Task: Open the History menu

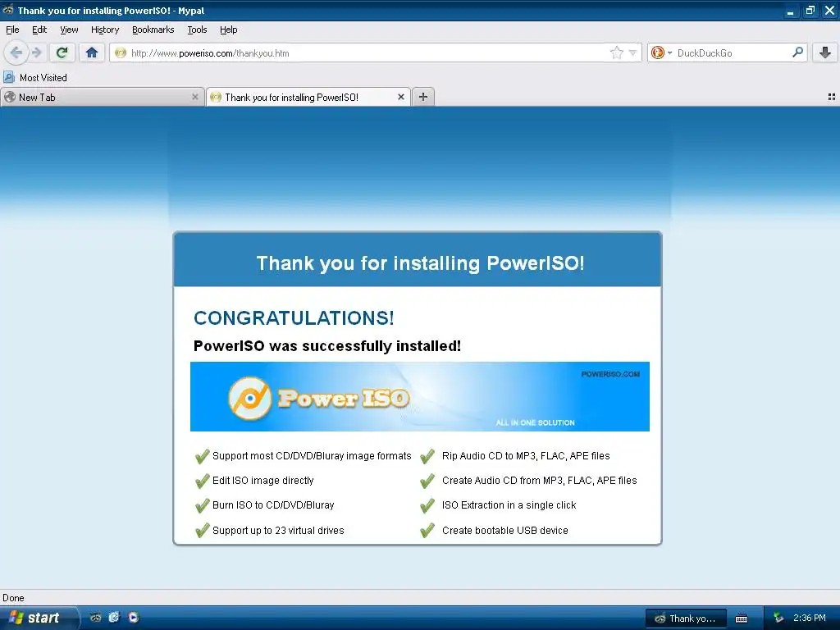Action: [105, 30]
